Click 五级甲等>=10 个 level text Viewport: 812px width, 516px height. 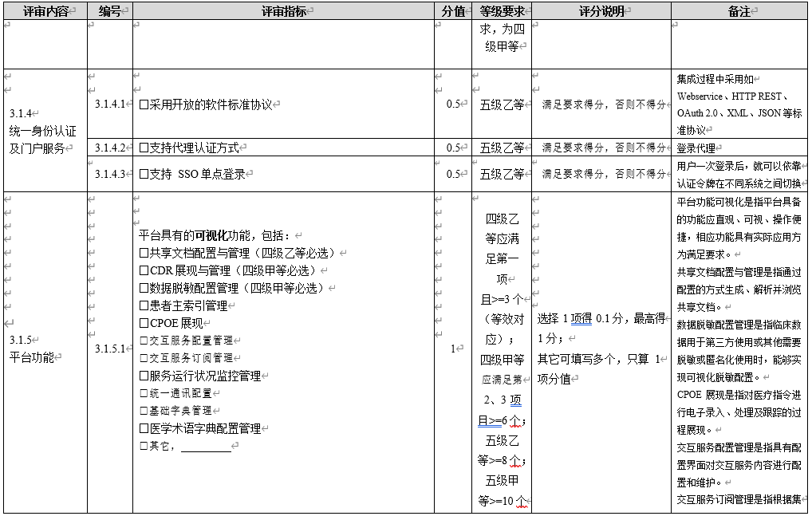coord(502,490)
